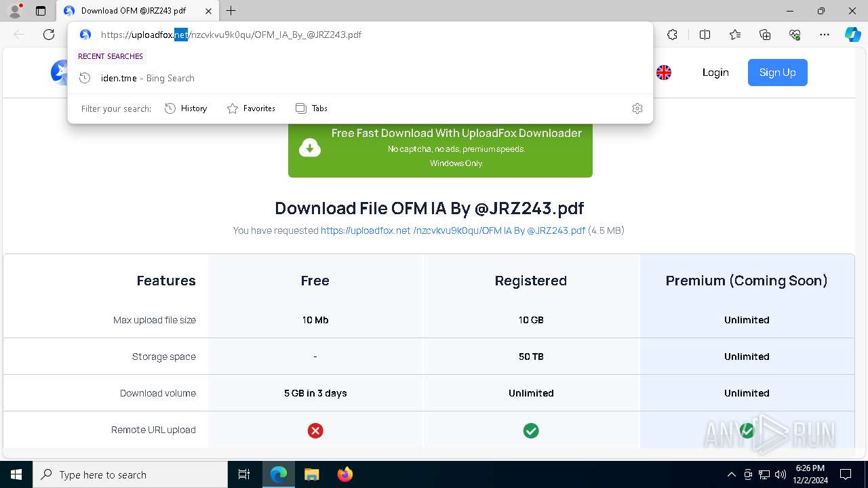Image resolution: width=868 pixels, height=488 pixels.
Task: Open Split screen icon in toolbar
Action: [x=705, y=35]
